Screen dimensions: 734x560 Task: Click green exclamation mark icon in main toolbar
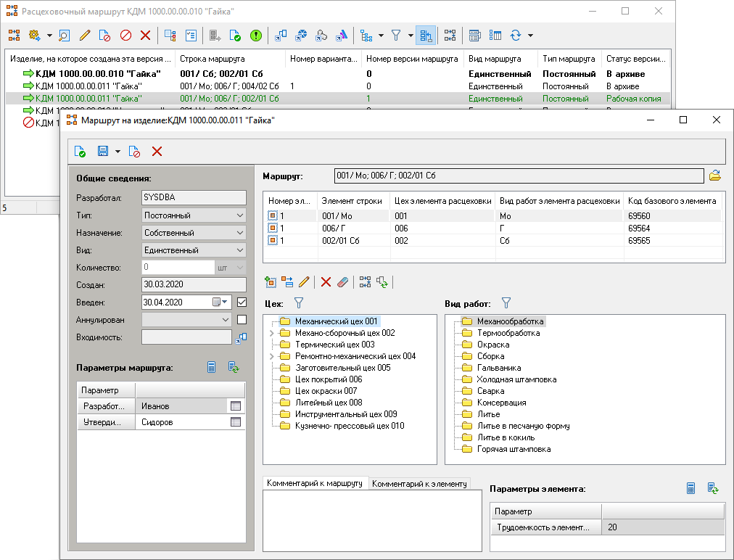point(256,35)
